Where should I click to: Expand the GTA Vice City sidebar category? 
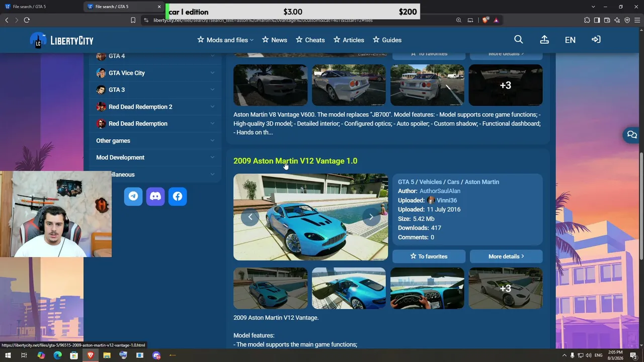[x=155, y=73]
